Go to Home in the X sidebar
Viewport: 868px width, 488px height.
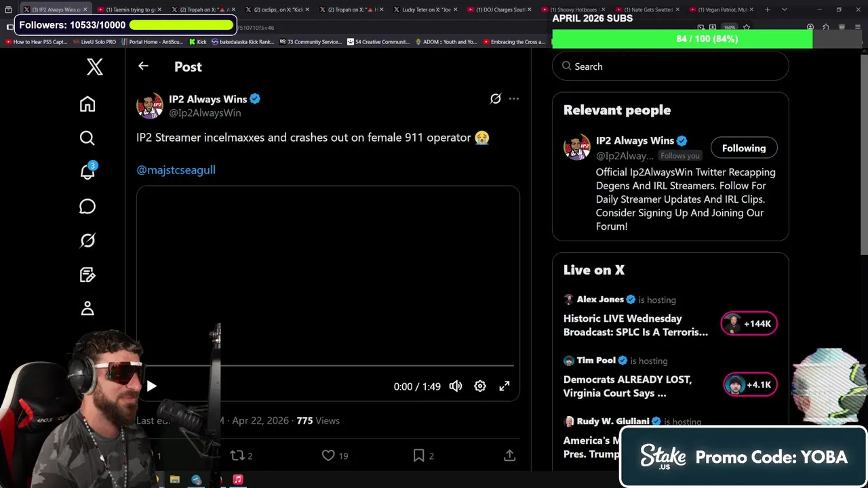pyautogui.click(x=87, y=104)
